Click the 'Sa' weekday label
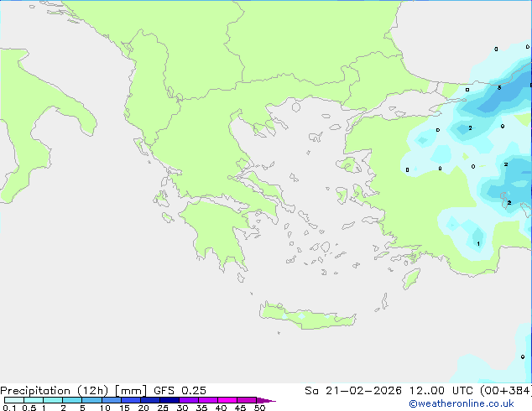This screenshot has height=411, width=532. coord(311,391)
